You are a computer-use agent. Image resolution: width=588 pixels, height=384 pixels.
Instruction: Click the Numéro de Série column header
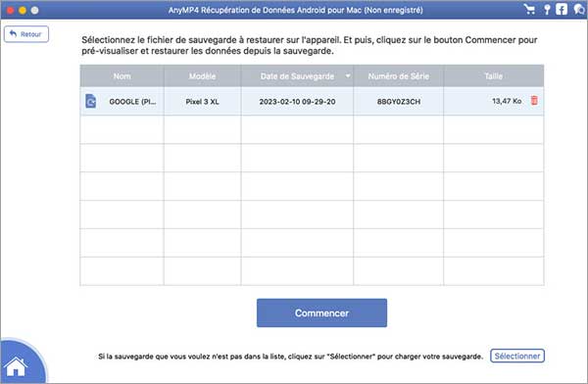coord(398,76)
